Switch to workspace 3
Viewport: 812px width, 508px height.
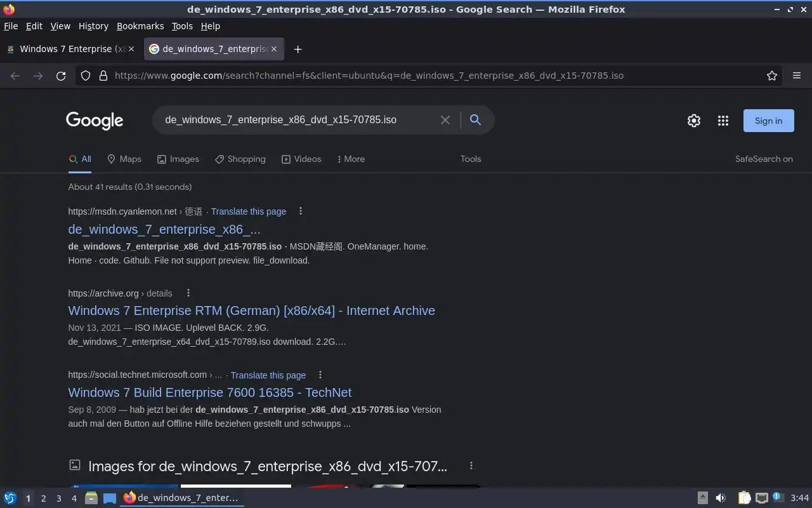[x=58, y=498]
